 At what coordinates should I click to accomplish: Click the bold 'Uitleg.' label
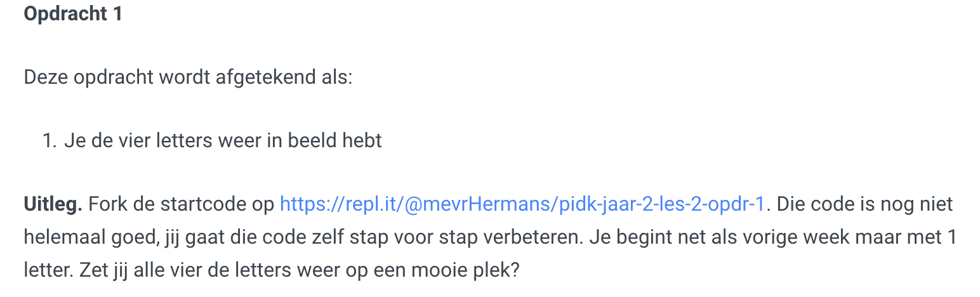click(x=53, y=204)
